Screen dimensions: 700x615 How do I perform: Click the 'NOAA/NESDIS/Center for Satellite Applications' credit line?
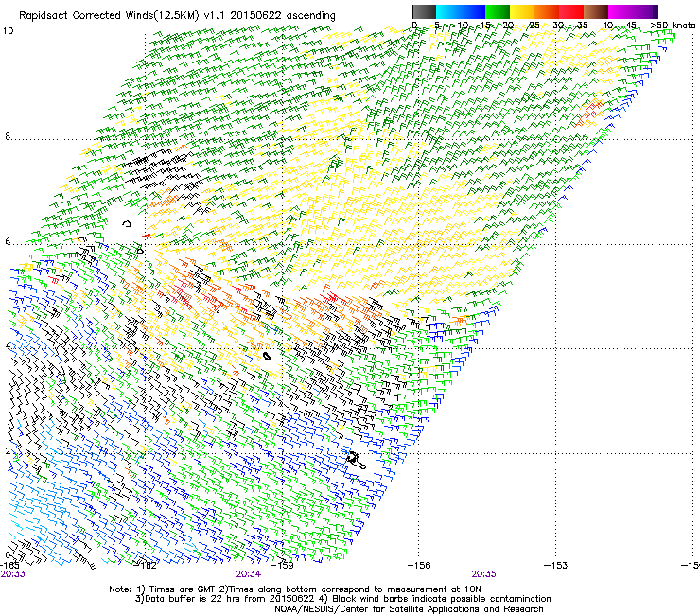(409, 608)
